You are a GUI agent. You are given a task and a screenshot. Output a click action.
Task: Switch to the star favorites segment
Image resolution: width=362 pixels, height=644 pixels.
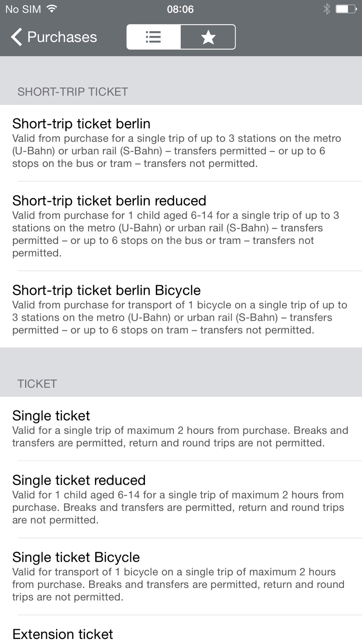[208, 37]
